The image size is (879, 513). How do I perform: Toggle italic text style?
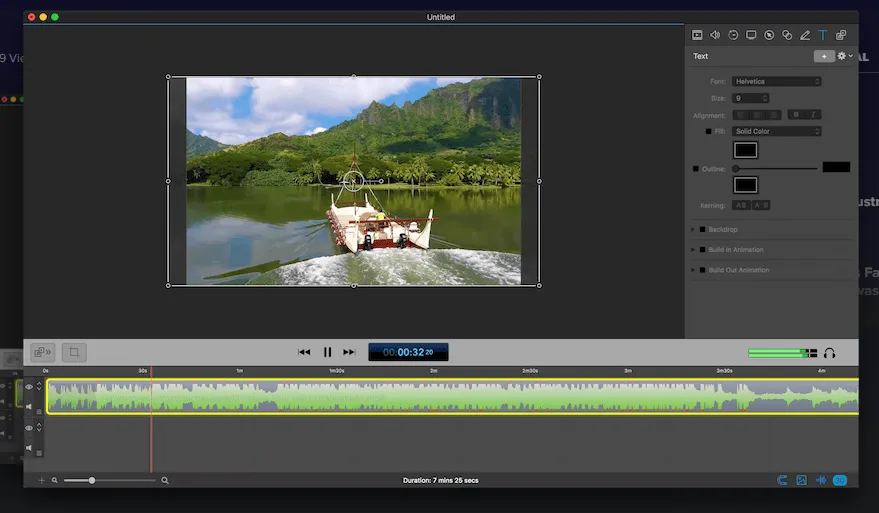(x=813, y=115)
